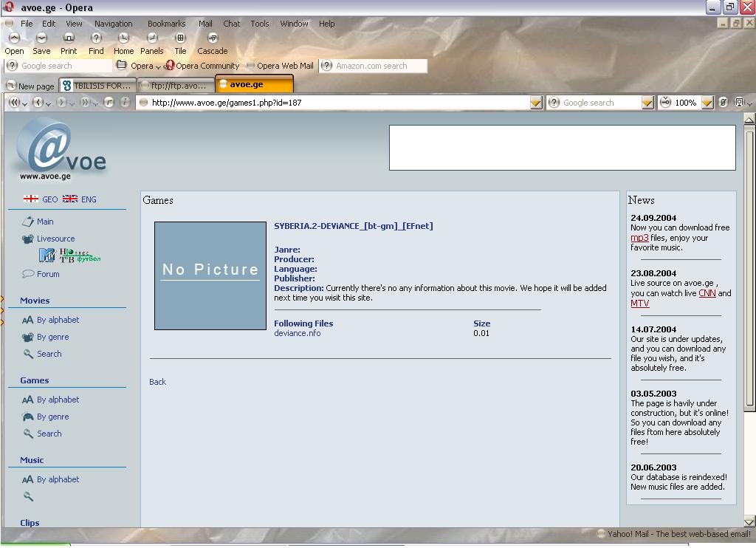
Task: Click the HTB futbol channel logo
Action: pyautogui.click(x=80, y=256)
